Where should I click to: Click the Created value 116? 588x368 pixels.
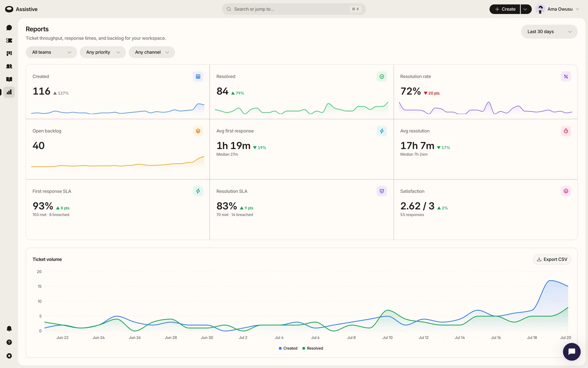point(42,91)
